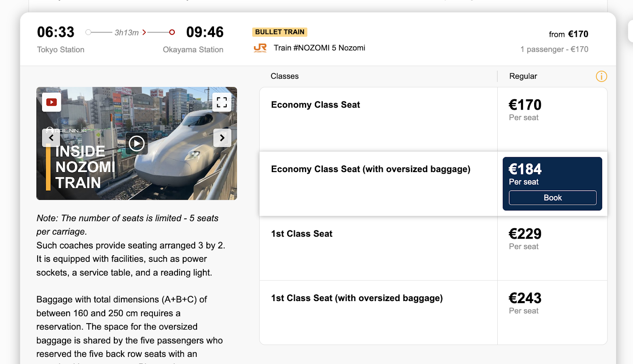The height and width of the screenshot is (364, 633).
Task: Click the 1st Class Seat row label
Action: 302,234
